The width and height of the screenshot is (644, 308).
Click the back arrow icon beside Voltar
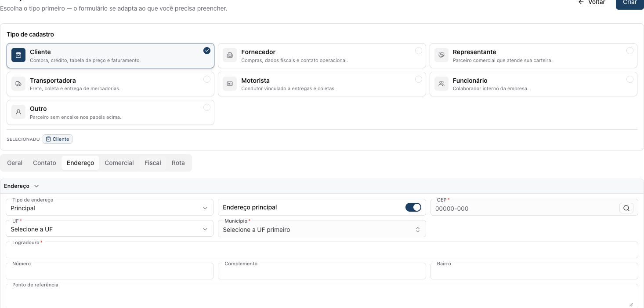tap(581, 2)
